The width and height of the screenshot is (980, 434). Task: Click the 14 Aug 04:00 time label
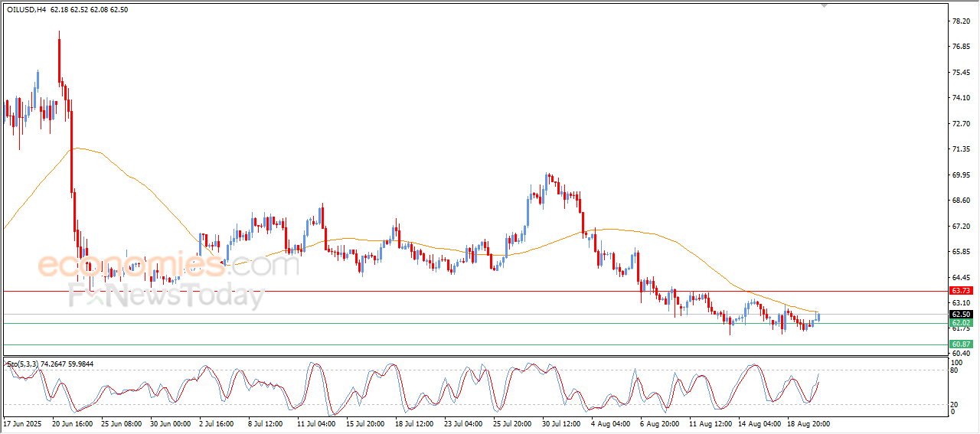[759, 423]
